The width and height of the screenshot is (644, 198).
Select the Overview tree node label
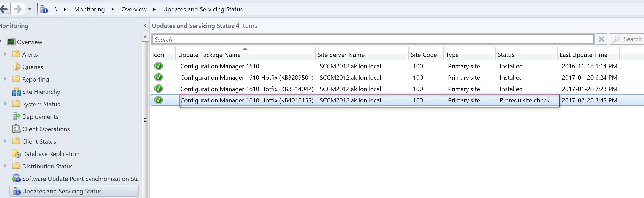(29, 42)
